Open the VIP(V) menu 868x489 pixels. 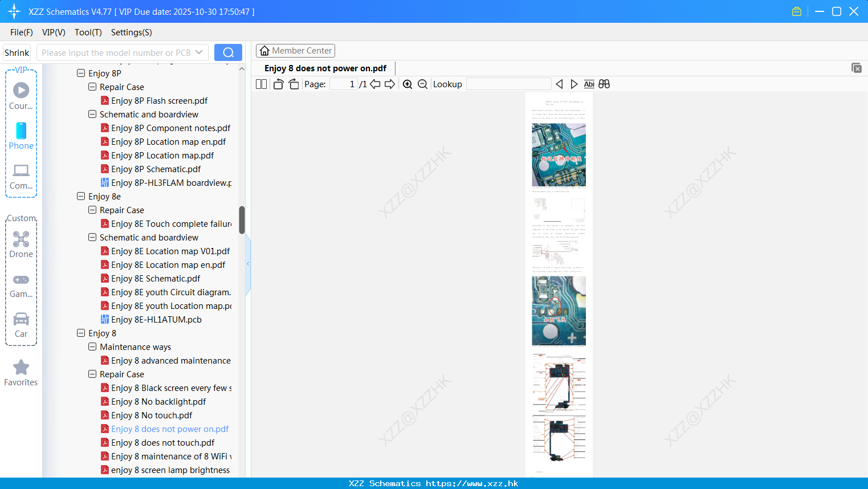click(54, 32)
